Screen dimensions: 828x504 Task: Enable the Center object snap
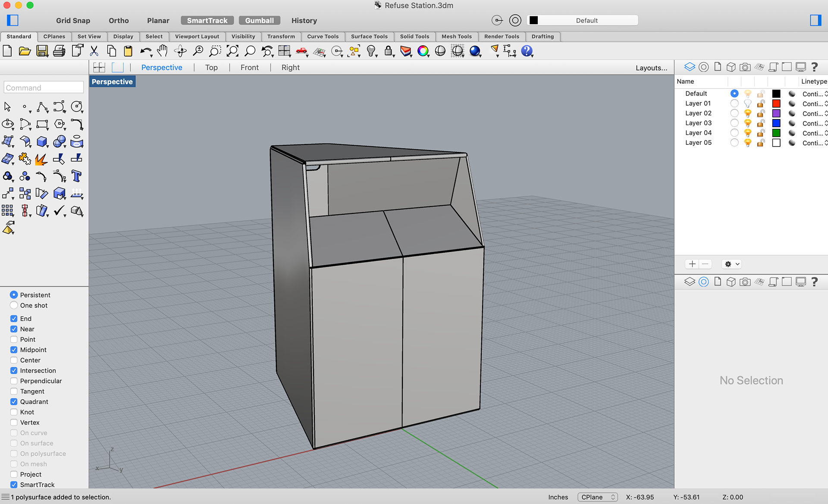(x=14, y=360)
